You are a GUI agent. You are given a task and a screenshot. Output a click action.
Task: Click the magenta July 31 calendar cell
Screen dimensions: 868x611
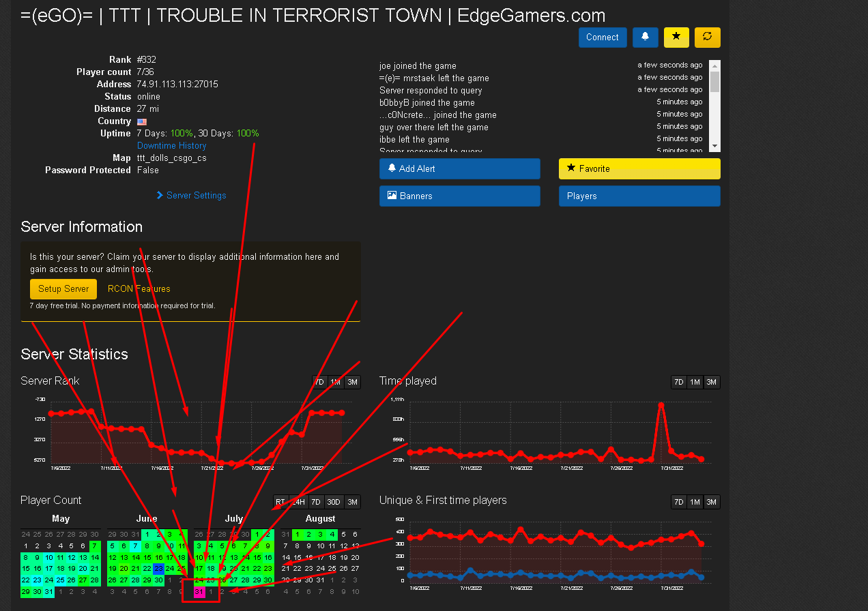(x=199, y=592)
